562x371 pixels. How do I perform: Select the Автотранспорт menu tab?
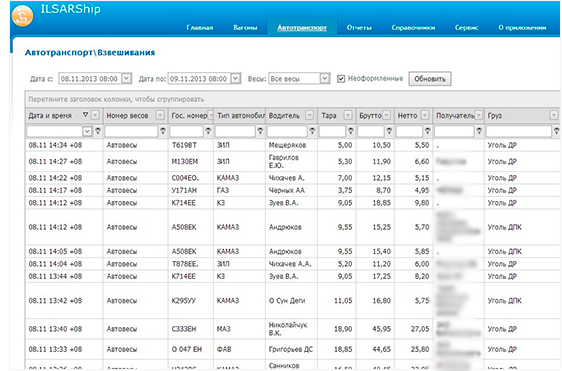[302, 28]
